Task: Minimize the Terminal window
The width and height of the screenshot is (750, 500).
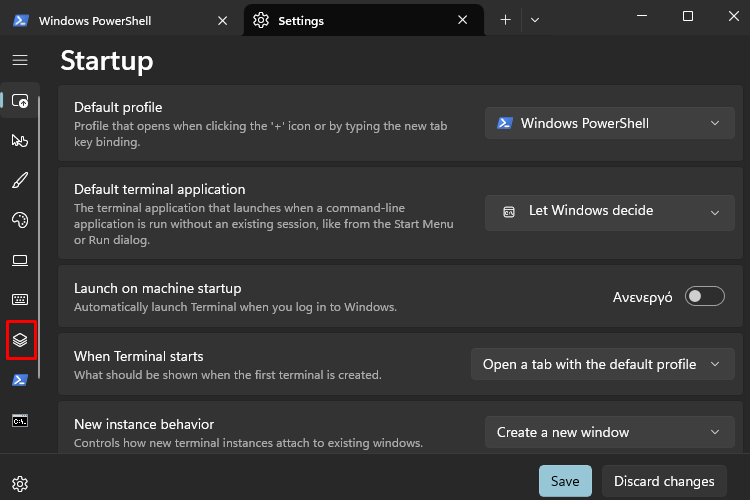Action: click(642, 16)
